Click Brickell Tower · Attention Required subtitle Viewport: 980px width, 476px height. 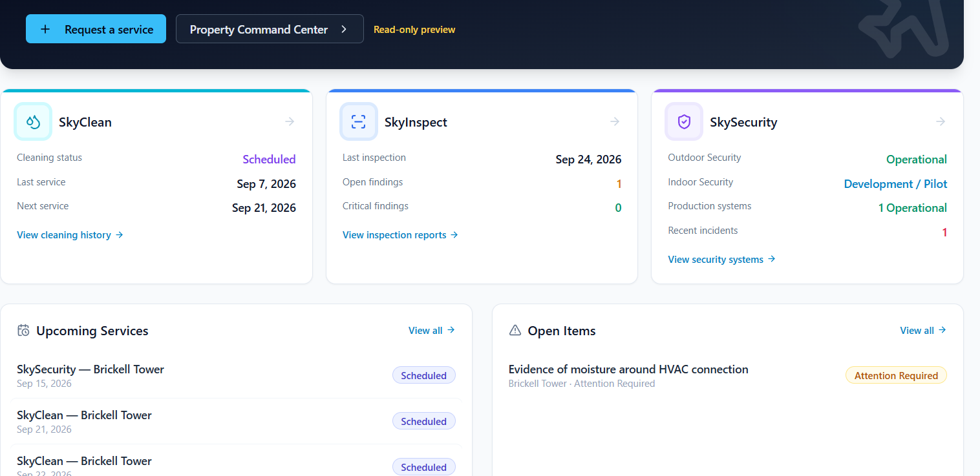(582, 384)
